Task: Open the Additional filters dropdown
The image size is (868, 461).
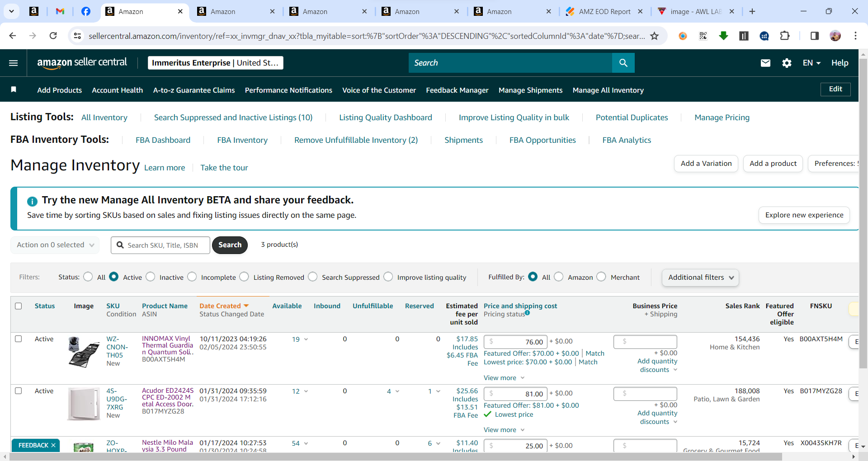Action: pos(700,278)
